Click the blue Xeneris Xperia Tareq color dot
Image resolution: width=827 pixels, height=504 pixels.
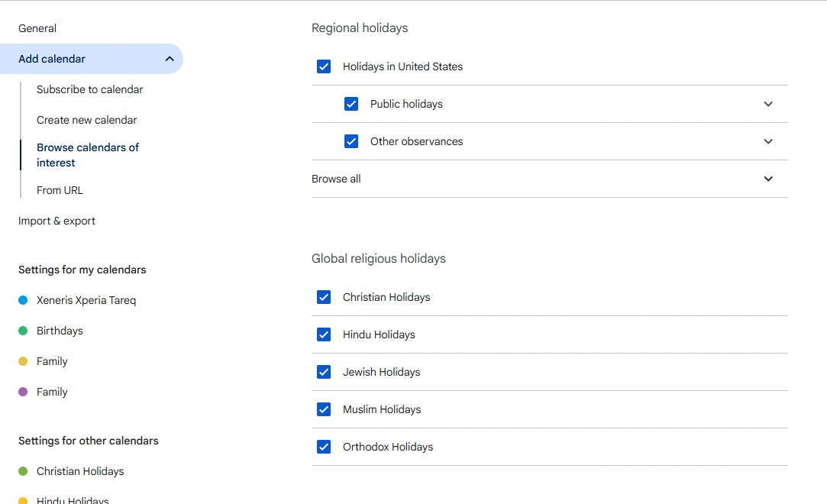pyautogui.click(x=23, y=300)
